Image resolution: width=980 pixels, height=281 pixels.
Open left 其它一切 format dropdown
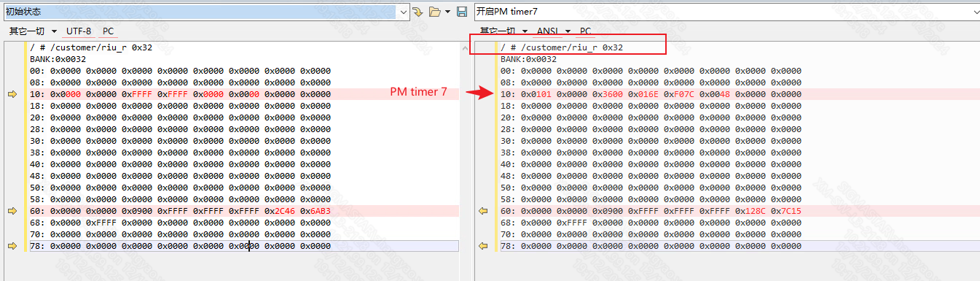coord(33,31)
